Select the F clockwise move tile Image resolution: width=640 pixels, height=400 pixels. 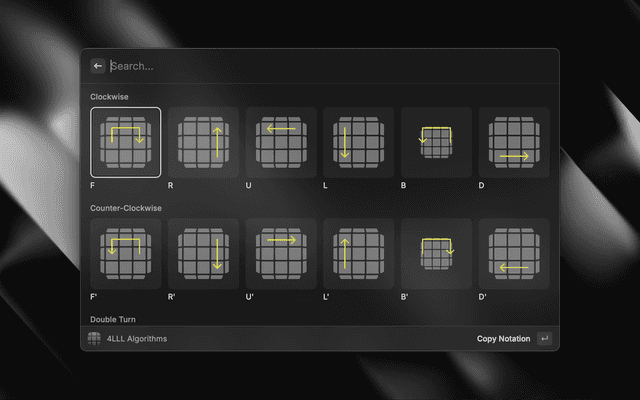pyautogui.click(x=125, y=142)
